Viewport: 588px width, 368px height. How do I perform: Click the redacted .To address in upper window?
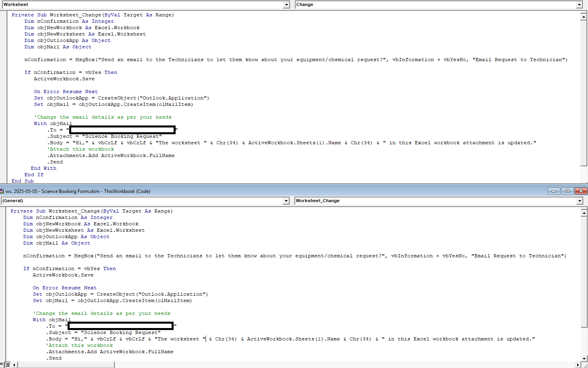point(122,130)
